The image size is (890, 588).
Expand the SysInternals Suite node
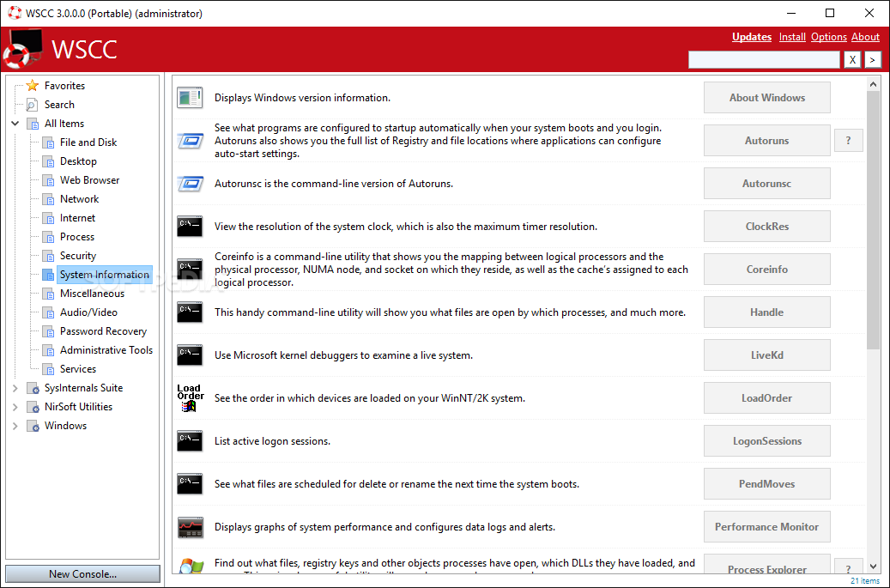[15, 388]
